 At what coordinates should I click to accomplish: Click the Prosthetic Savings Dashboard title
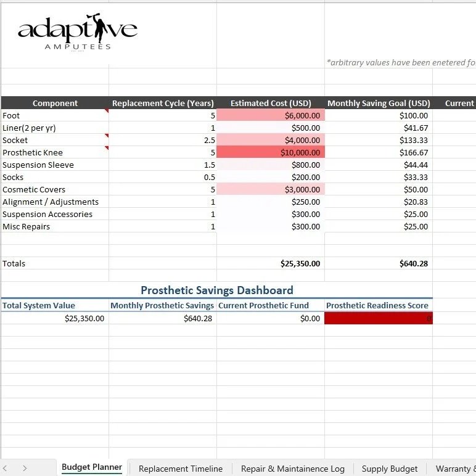[x=217, y=290]
